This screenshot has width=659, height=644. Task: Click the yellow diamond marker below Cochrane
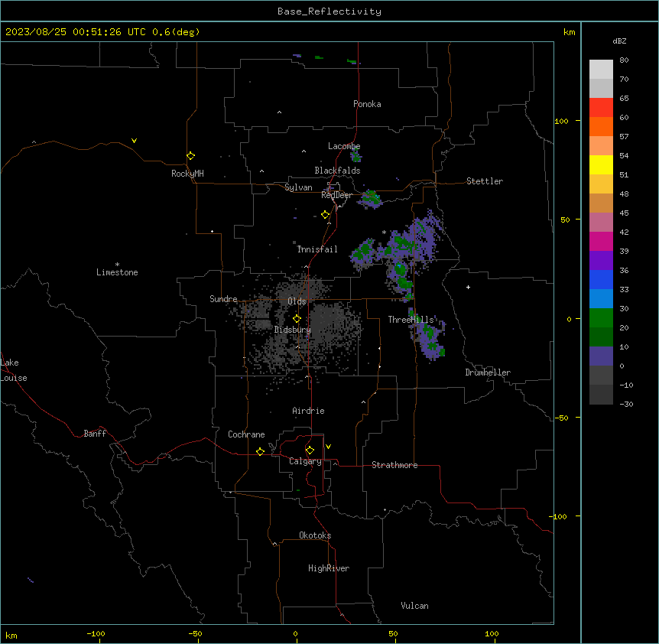tap(260, 451)
